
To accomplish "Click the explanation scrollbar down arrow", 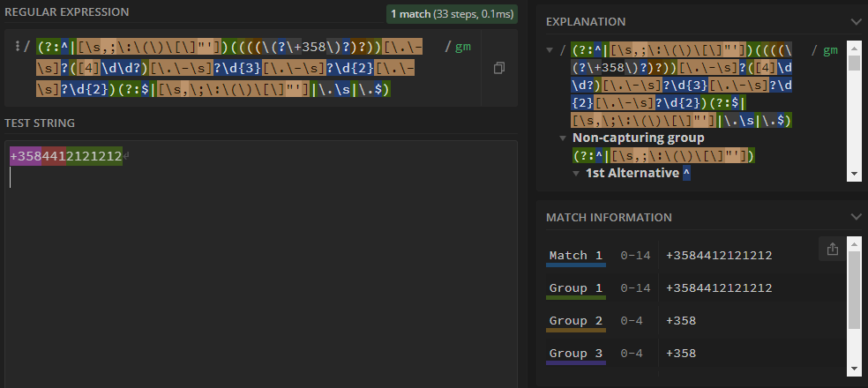I will pos(854,174).
